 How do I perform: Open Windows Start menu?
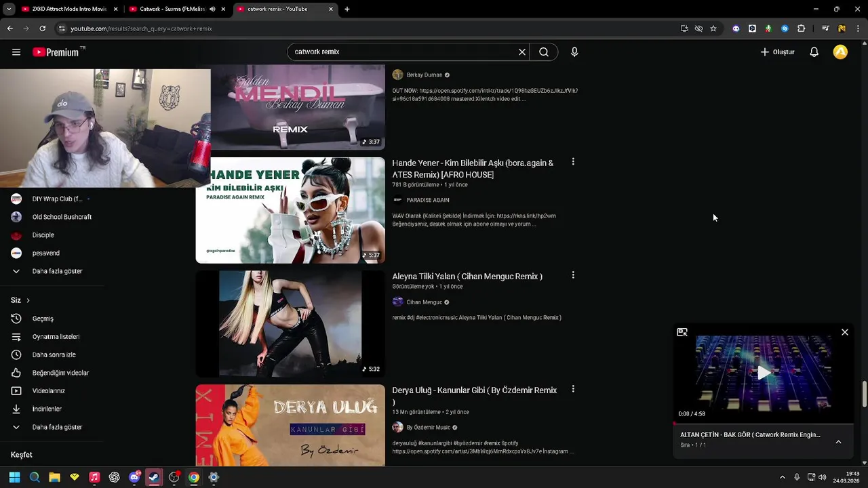pos(14,477)
